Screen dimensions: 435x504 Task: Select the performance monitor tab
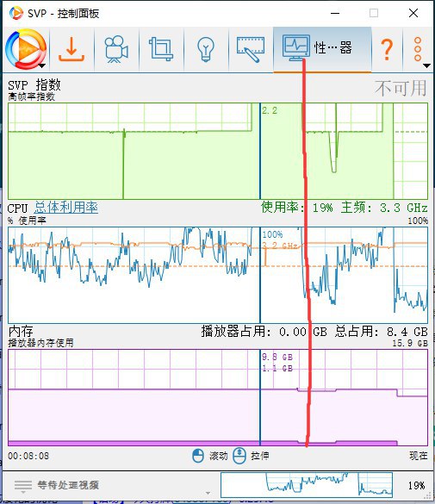pos(322,49)
